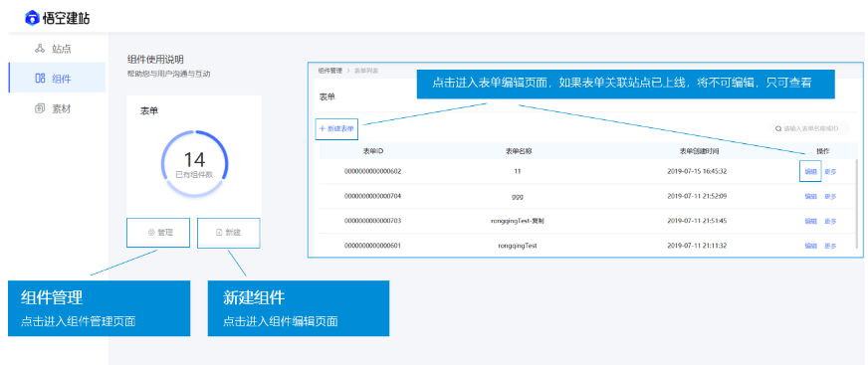This screenshot has width=868, height=365.
Task: Click the 表单名称 column header
Action: [519, 151]
